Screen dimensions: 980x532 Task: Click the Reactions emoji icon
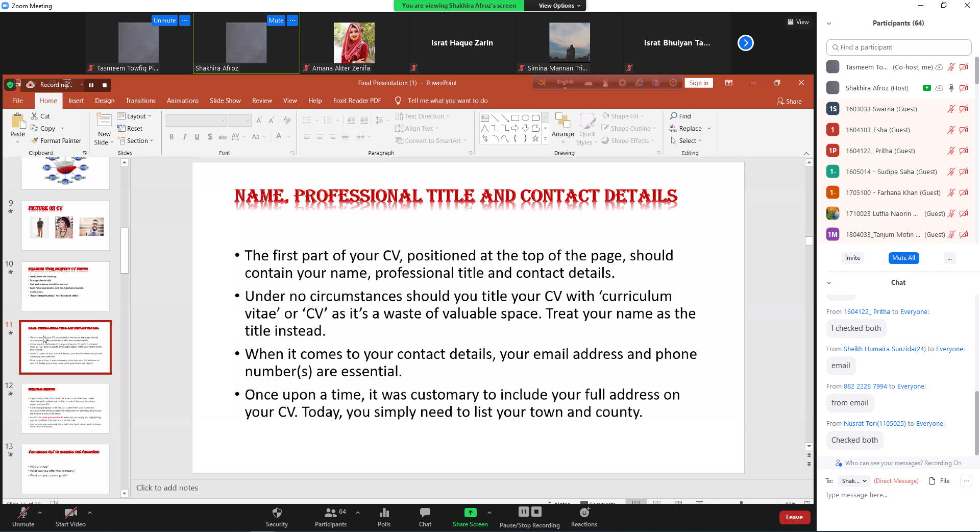point(584,512)
